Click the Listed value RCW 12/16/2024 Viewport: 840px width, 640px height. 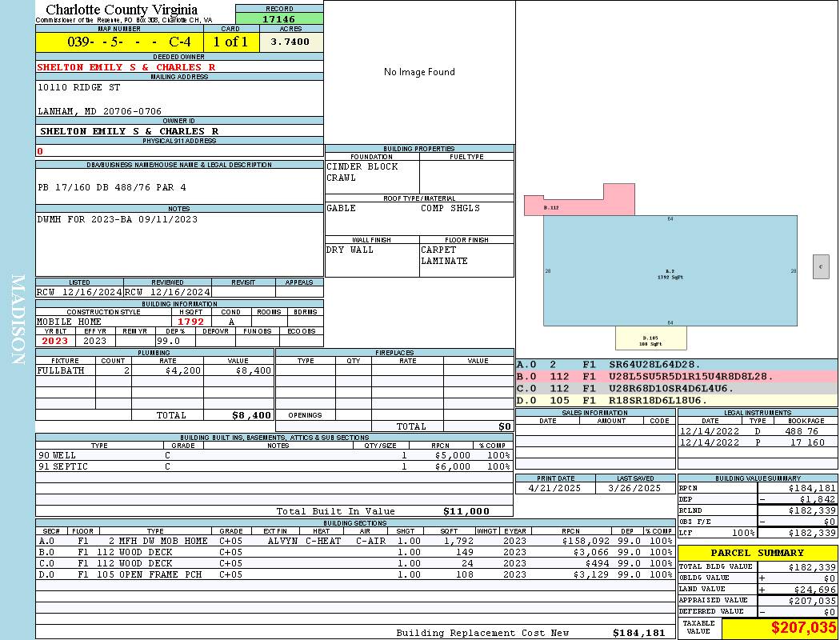(x=79, y=292)
